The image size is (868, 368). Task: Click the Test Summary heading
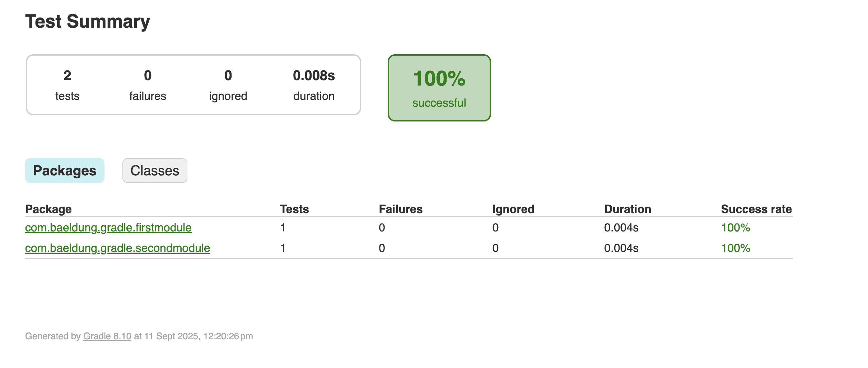coord(87,22)
